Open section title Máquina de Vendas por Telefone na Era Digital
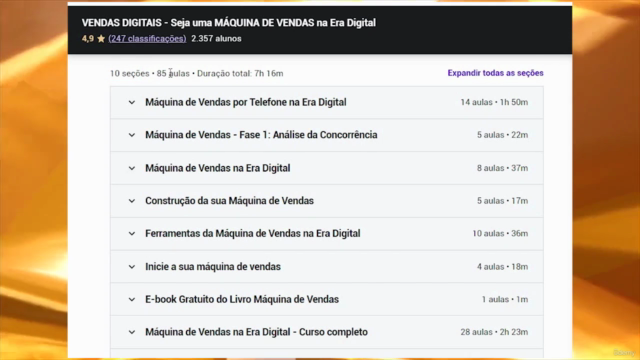The width and height of the screenshot is (640, 360). [246, 102]
